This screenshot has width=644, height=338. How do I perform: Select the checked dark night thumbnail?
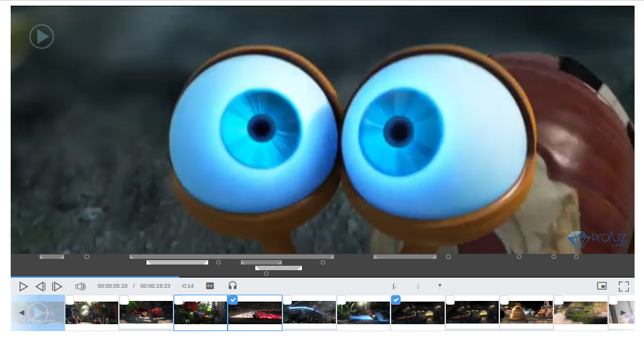click(418, 313)
